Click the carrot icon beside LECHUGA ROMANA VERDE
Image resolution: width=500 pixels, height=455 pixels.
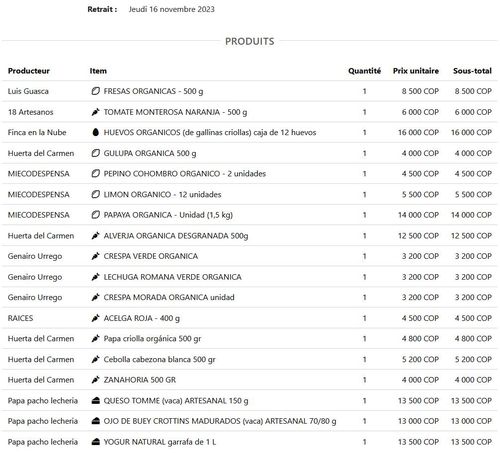click(95, 277)
